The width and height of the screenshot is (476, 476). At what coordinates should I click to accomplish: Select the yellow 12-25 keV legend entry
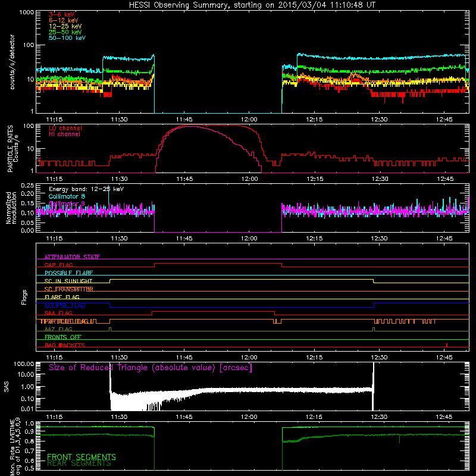pos(65,26)
